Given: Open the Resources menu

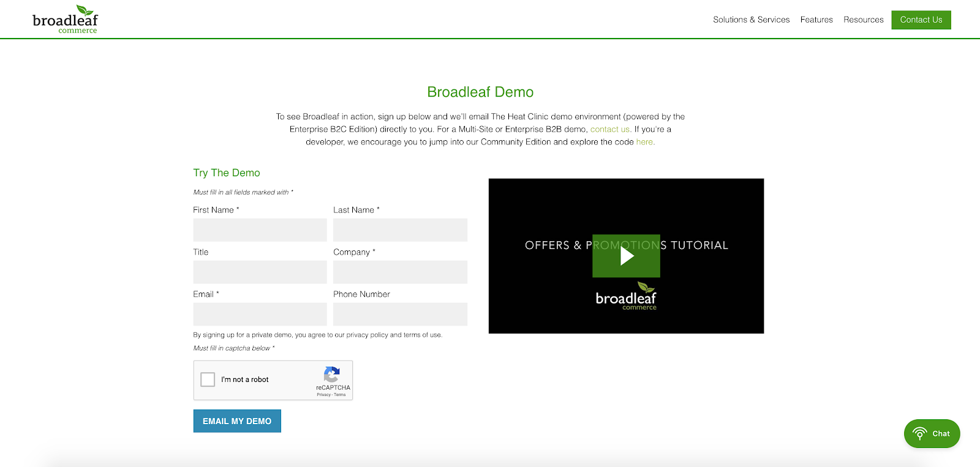Looking at the screenshot, I should pos(864,20).
